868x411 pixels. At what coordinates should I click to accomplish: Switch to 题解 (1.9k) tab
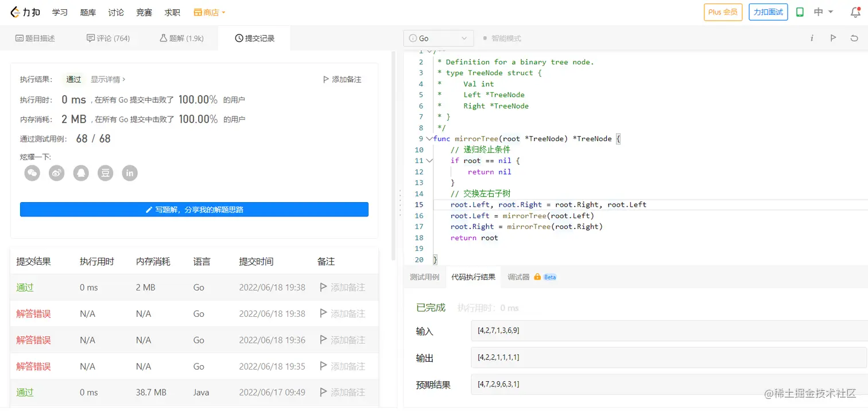point(181,38)
